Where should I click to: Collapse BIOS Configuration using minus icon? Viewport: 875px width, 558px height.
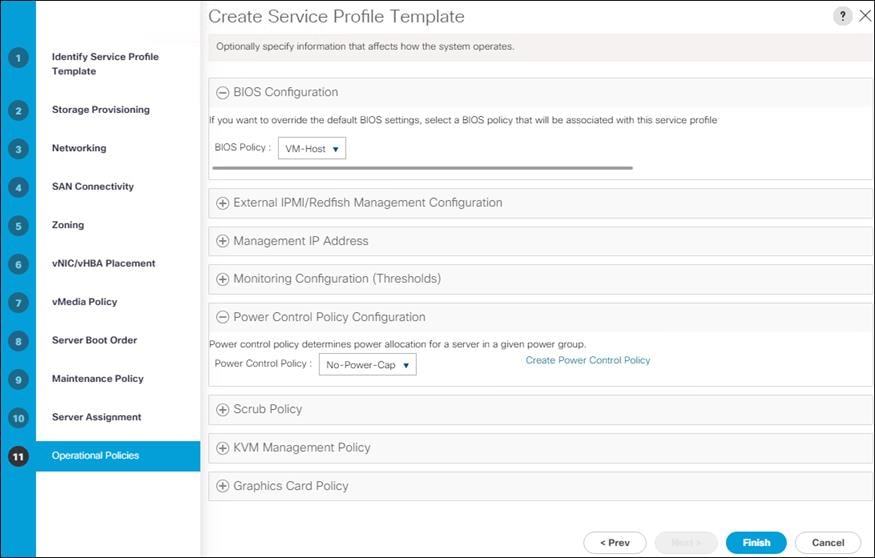(223, 93)
